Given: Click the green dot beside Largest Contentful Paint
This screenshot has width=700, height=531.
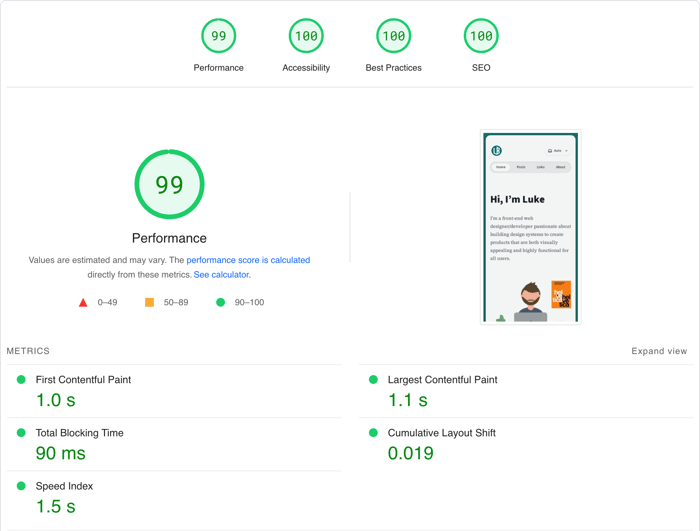Looking at the screenshot, I should (373, 380).
